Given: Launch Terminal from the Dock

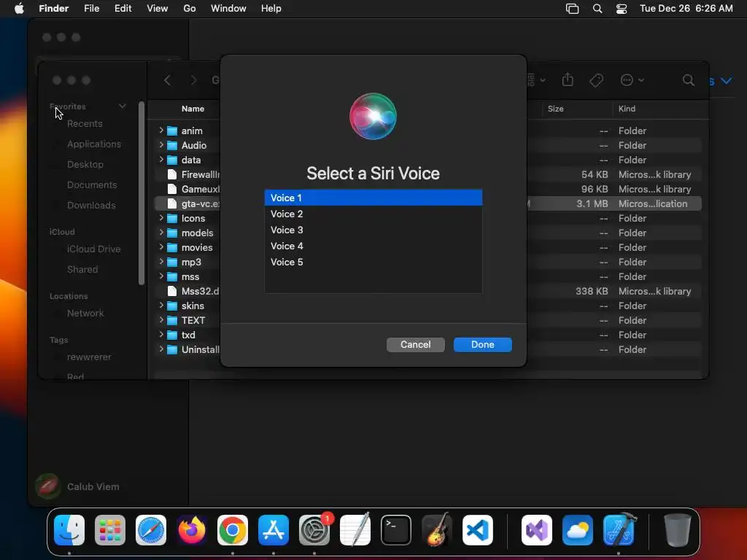Looking at the screenshot, I should click(396, 530).
